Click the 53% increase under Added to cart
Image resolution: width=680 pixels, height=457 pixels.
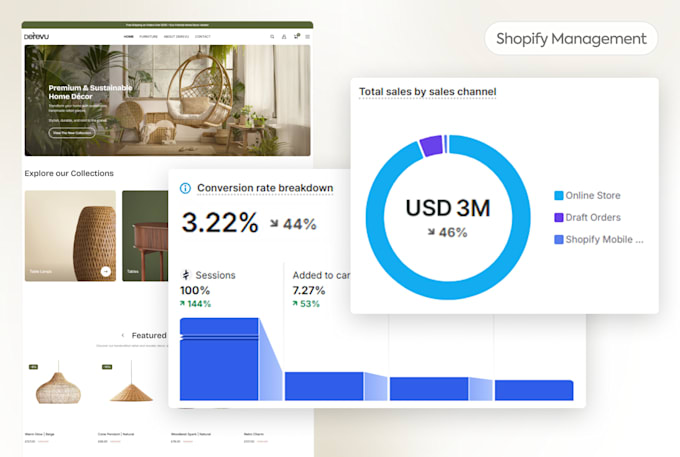306,304
